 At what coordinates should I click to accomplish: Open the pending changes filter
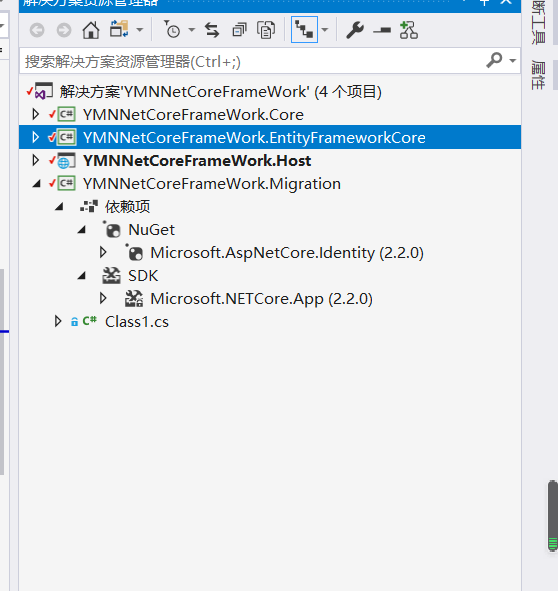click(172, 29)
